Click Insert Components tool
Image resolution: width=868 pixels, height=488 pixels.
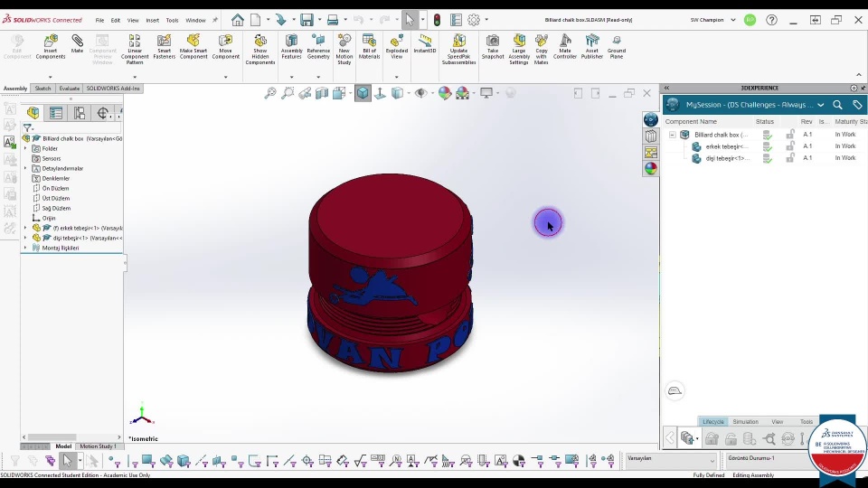coord(51,46)
